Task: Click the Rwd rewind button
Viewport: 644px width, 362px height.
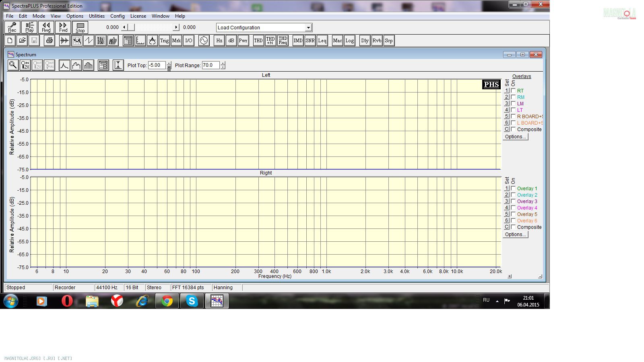Action: (x=46, y=27)
